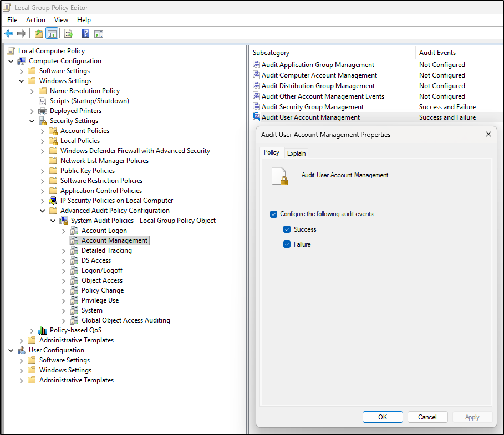Click the Account Policies folder icon
Viewport: 504px width, 435px height.
[53, 131]
